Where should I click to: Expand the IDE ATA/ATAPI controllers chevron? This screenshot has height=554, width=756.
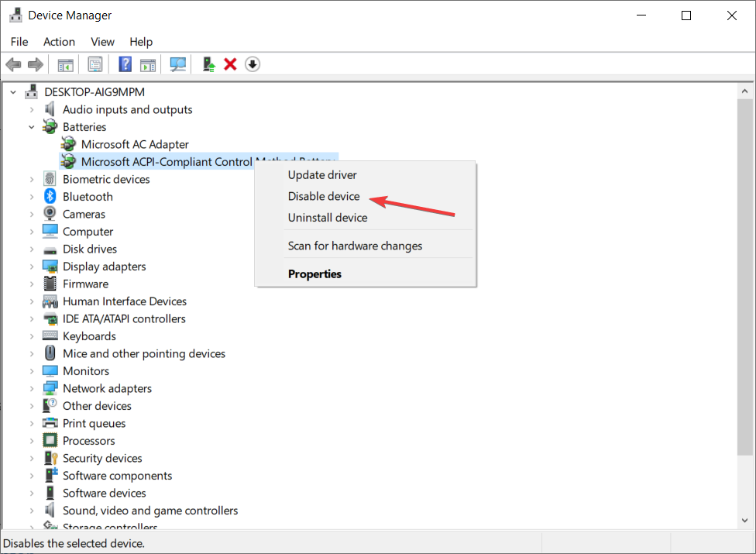pyautogui.click(x=32, y=318)
